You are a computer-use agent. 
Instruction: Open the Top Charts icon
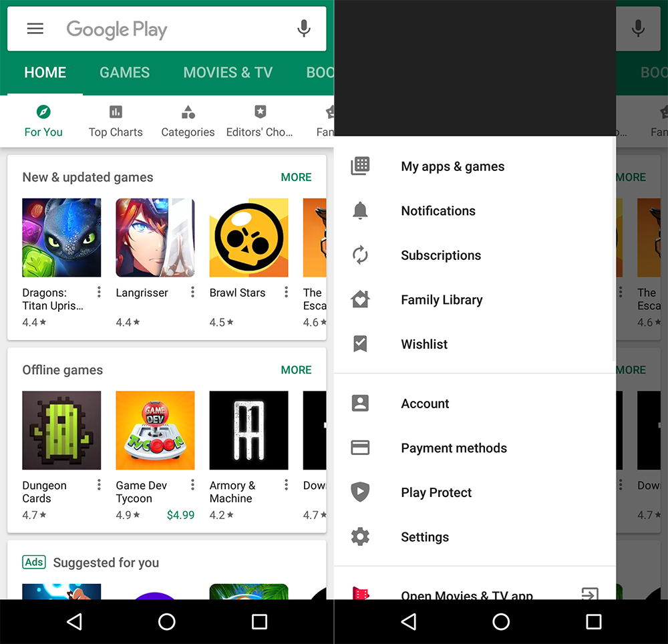pyautogui.click(x=116, y=112)
